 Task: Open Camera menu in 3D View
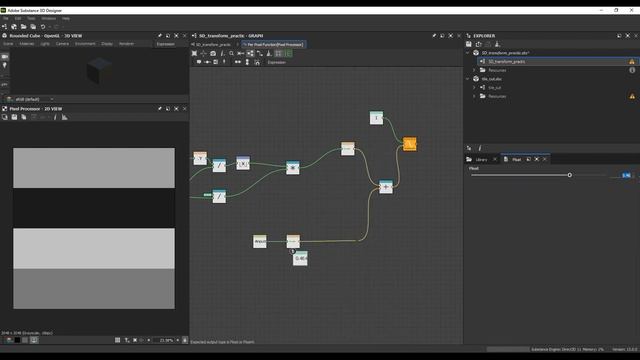tap(62, 44)
